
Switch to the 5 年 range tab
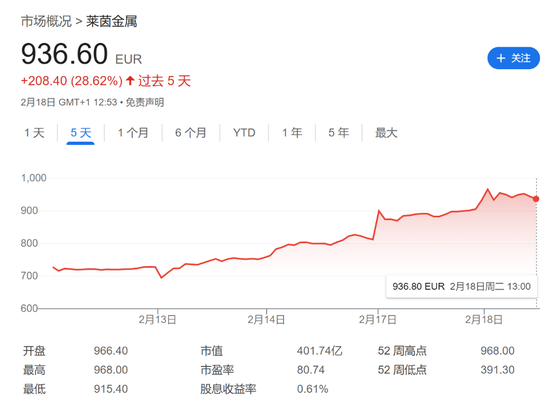[338, 133]
